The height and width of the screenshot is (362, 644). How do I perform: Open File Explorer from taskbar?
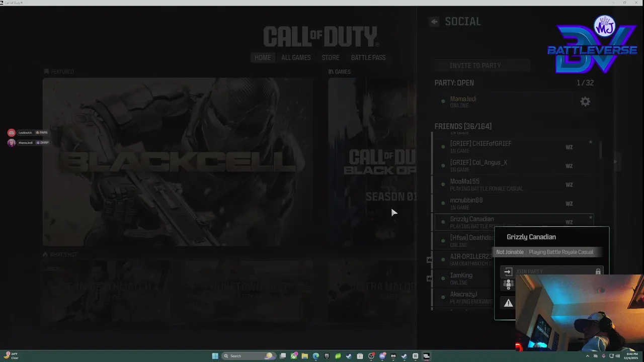[305, 356]
